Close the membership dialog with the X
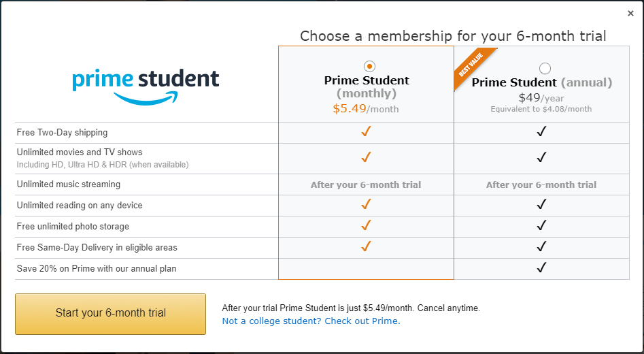This screenshot has height=354, width=644. tap(630, 14)
